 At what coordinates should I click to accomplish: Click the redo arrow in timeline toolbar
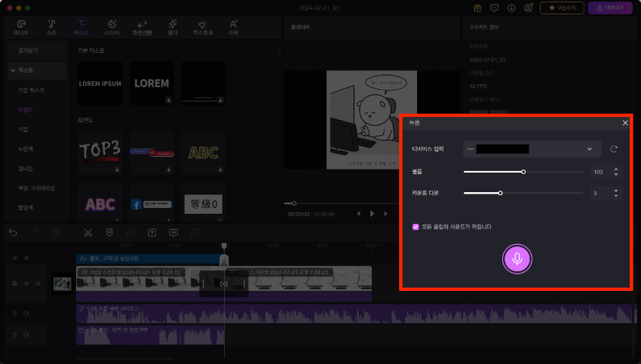[x=35, y=233]
